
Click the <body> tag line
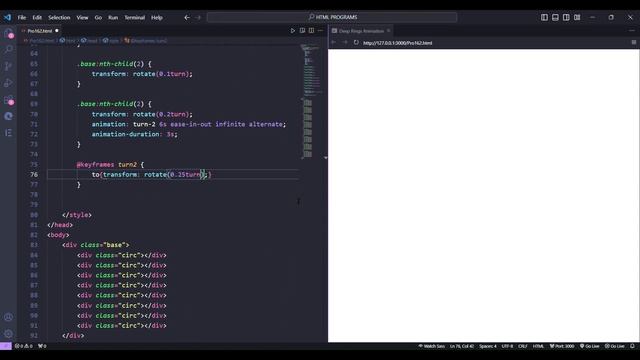[58, 235]
